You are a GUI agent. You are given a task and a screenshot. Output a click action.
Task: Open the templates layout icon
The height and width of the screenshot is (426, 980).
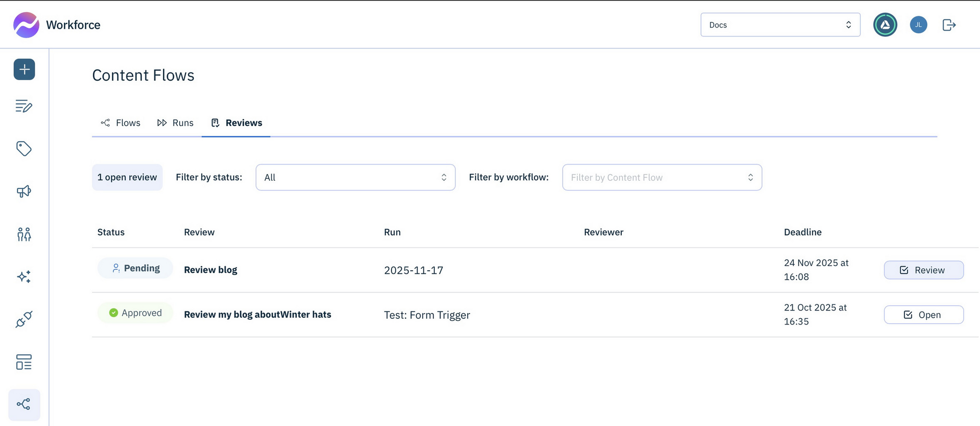click(24, 362)
